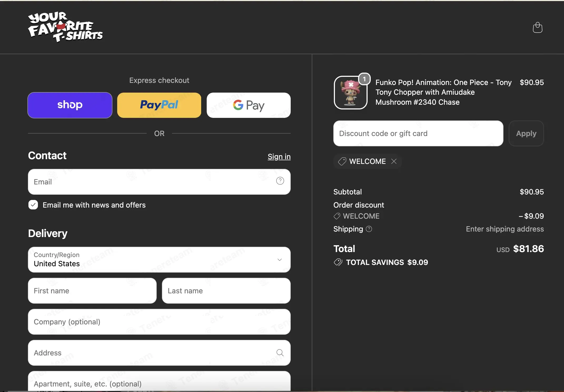Click the Express checkout heading
Image resolution: width=564 pixels, height=392 pixels.
point(159,80)
